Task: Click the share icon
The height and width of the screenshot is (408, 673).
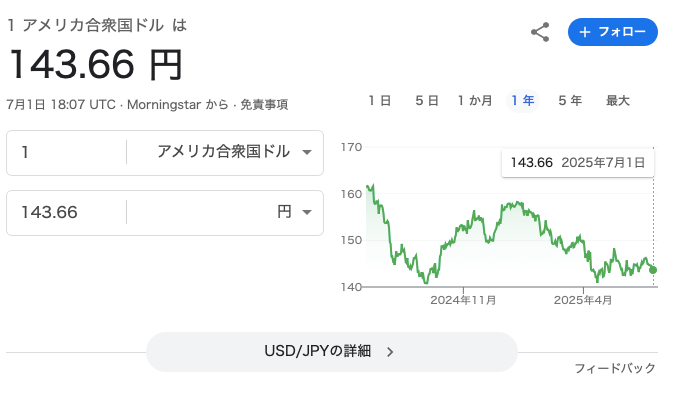Action: pos(540,32)
